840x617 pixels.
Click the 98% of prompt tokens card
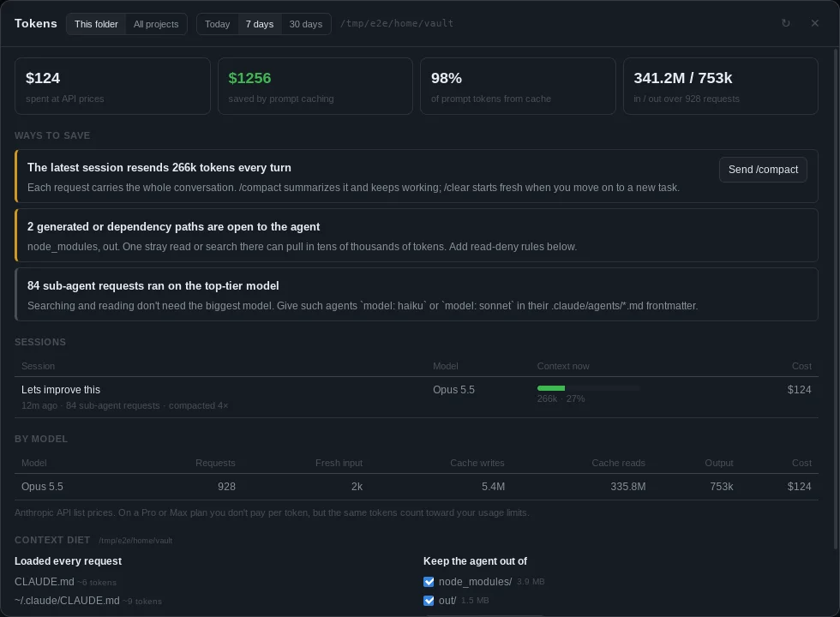click(x=518, y=87)
